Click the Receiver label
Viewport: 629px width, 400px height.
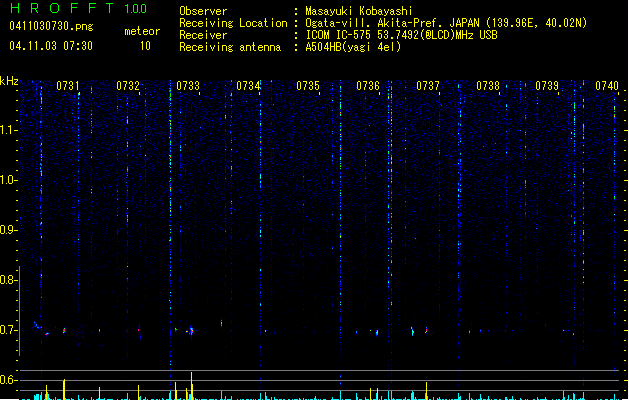203,35
